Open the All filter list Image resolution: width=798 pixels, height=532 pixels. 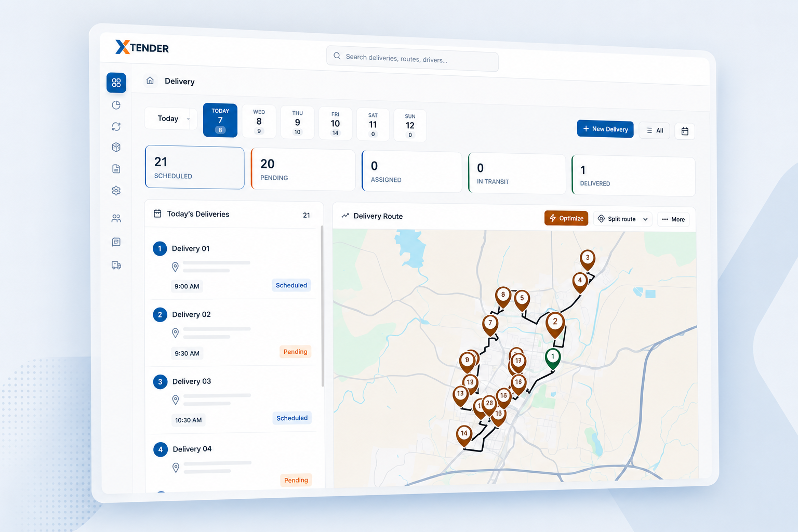click(x=655, y=130)
